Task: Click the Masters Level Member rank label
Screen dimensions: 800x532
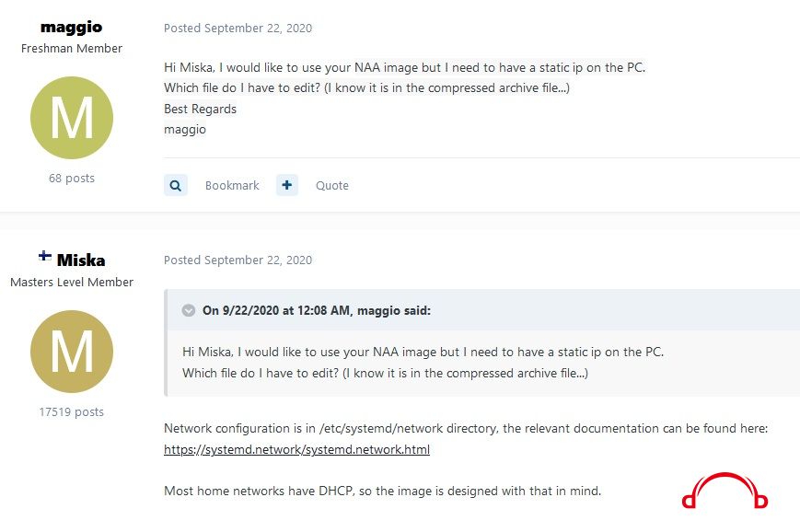Action: 72,282
